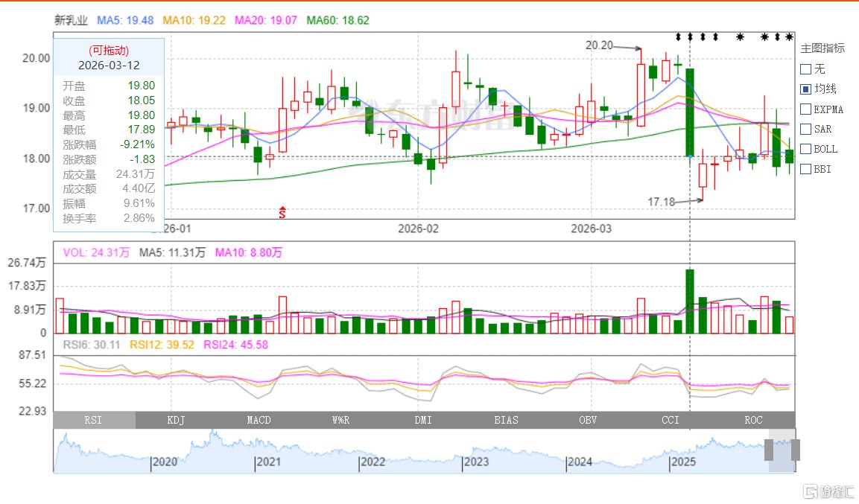Click the 主图指标 panel heading

click(822, 48)
